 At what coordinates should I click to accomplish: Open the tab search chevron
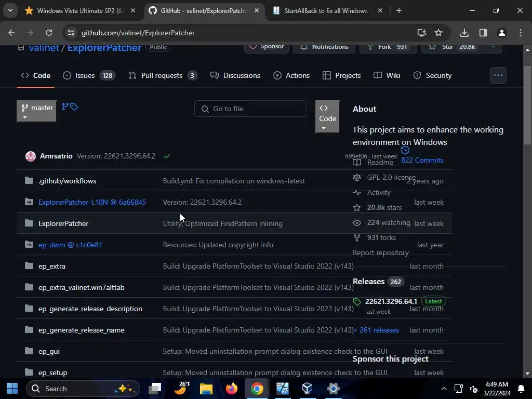coord(10,10)
